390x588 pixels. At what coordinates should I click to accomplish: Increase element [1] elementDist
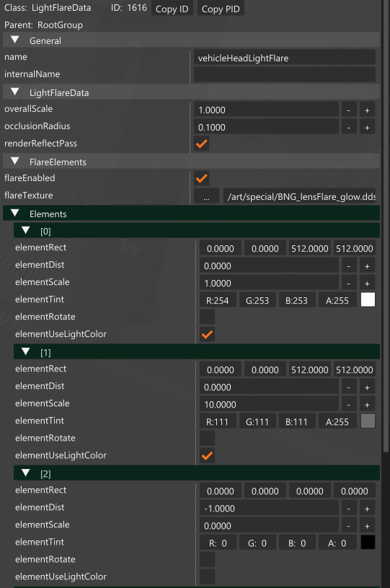pyautogui.click(x=367, y=387)
